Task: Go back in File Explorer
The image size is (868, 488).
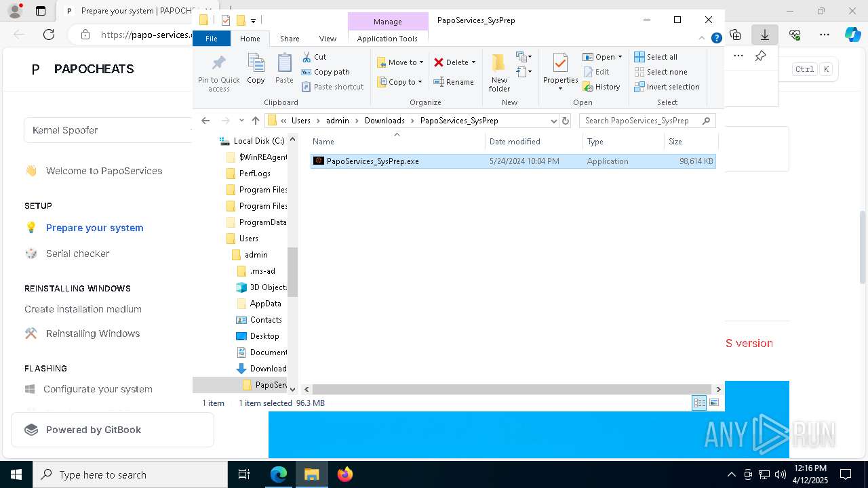Action: tap(205, 121)
